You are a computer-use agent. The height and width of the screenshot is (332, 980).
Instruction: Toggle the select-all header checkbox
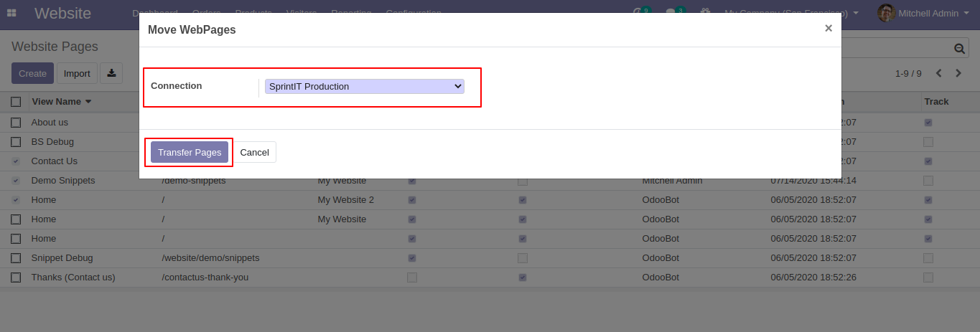[x=16, y=102]
